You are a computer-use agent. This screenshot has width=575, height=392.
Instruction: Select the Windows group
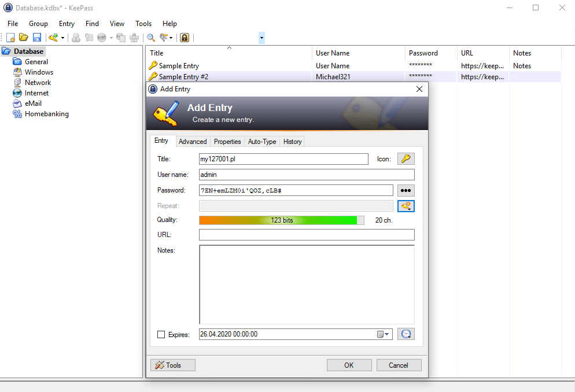[39, 72]
